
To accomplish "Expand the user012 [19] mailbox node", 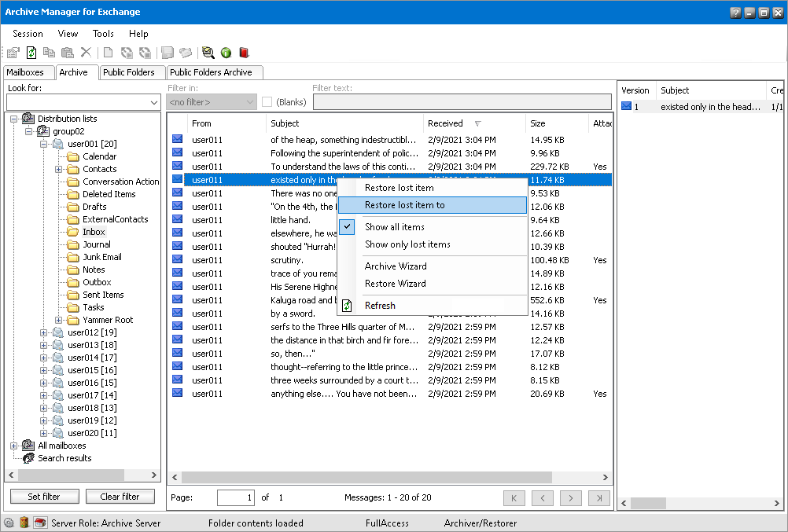I will coord(45,332).
